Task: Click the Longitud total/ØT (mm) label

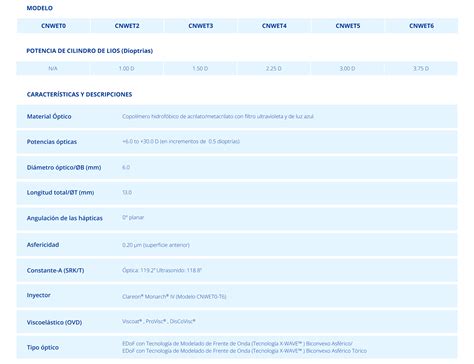Action: [60, 192]
